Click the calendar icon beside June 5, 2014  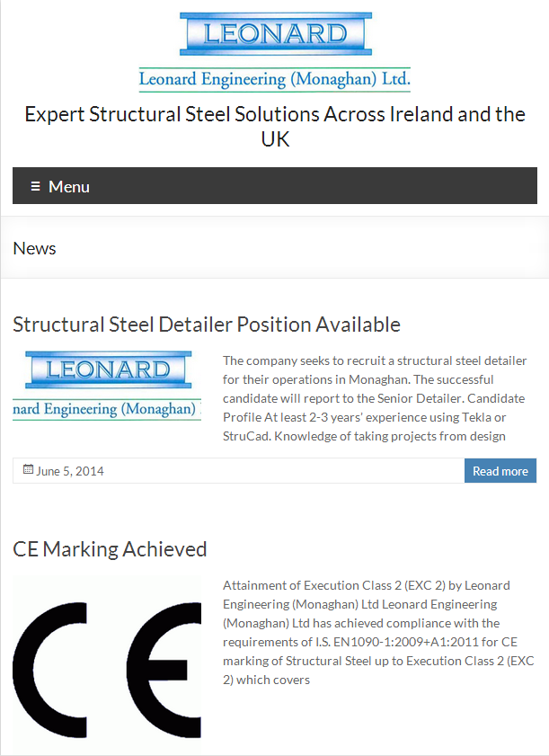(x=28, y=469)
